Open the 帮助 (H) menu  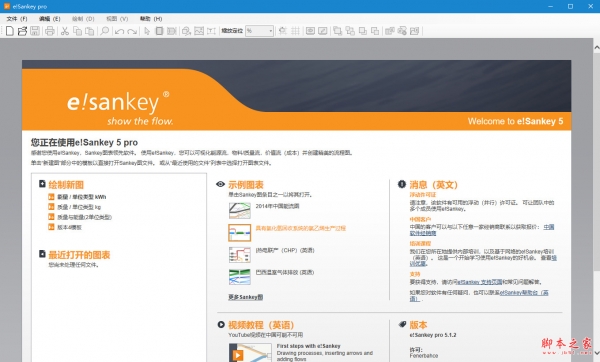tap(151, 19)
